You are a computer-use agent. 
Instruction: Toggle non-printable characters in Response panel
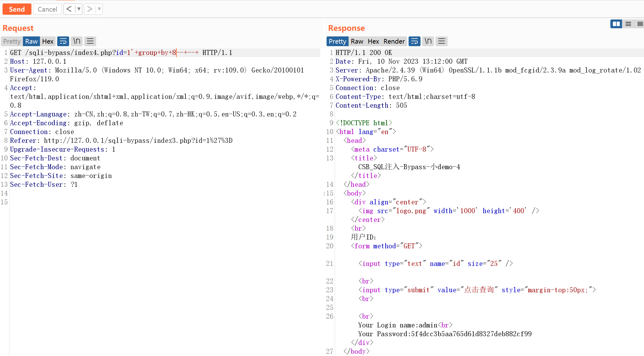tap(428, 41)
